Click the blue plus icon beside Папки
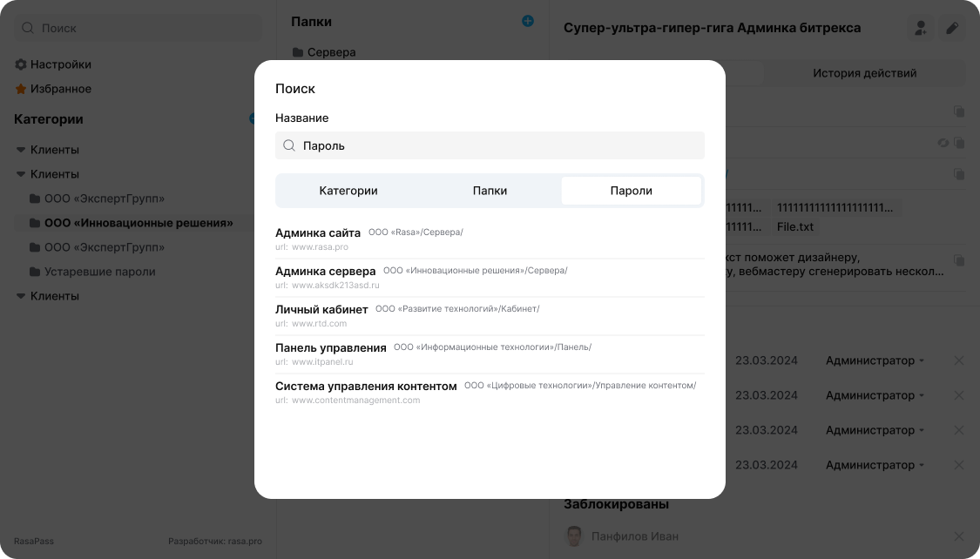 click(528, 21)
